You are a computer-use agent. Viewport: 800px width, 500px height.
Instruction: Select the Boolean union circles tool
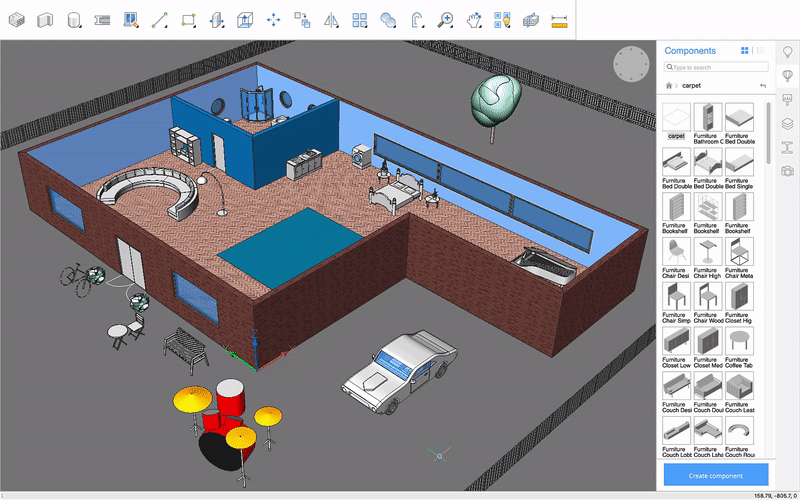(x=388, y=20)
